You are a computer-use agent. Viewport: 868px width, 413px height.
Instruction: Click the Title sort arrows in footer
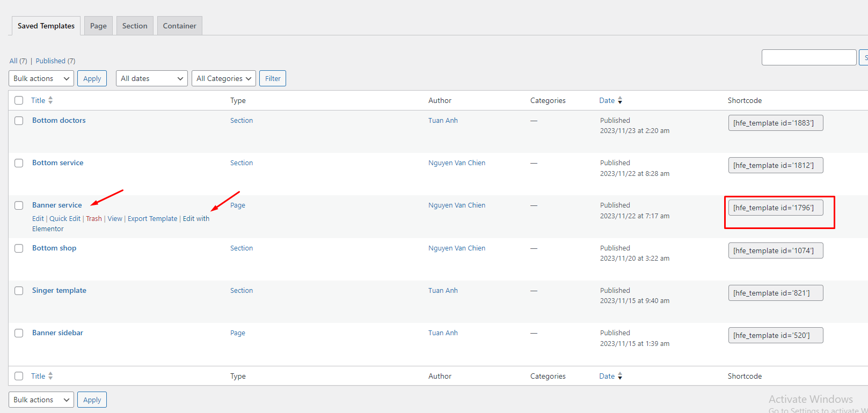click(50, 376)
